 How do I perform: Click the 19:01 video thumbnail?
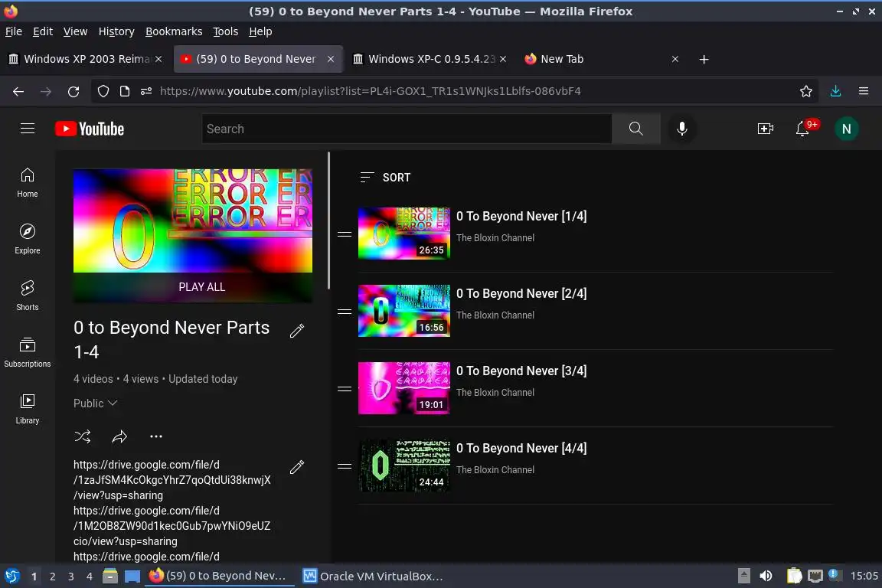[x=404, y=388]
